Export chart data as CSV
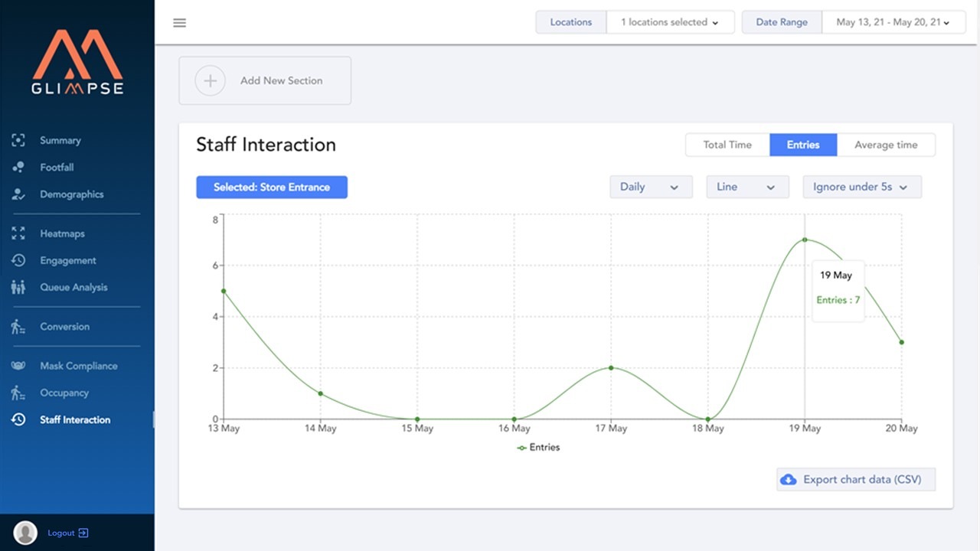The image size is (980, 551). point(855,479)
